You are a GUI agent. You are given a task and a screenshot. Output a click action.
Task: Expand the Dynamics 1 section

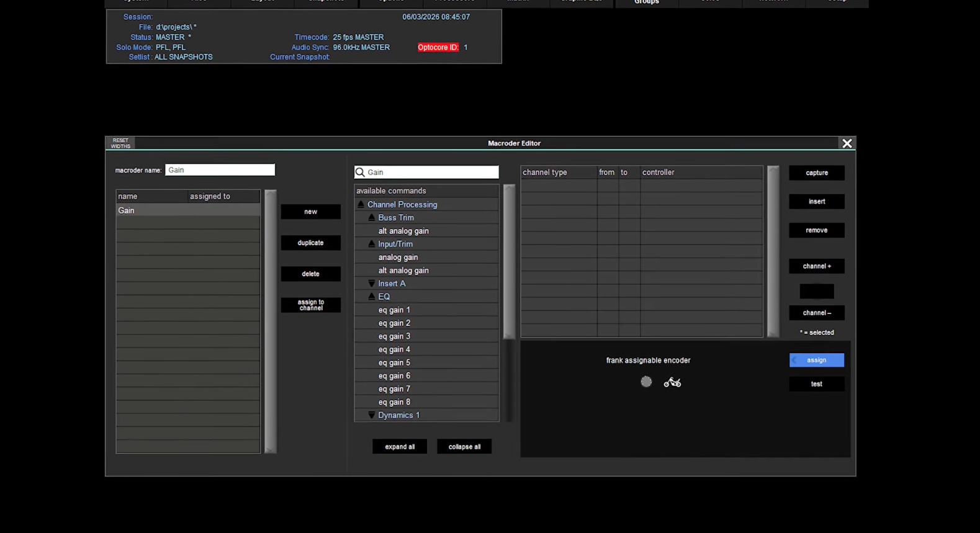pos(372,415)
